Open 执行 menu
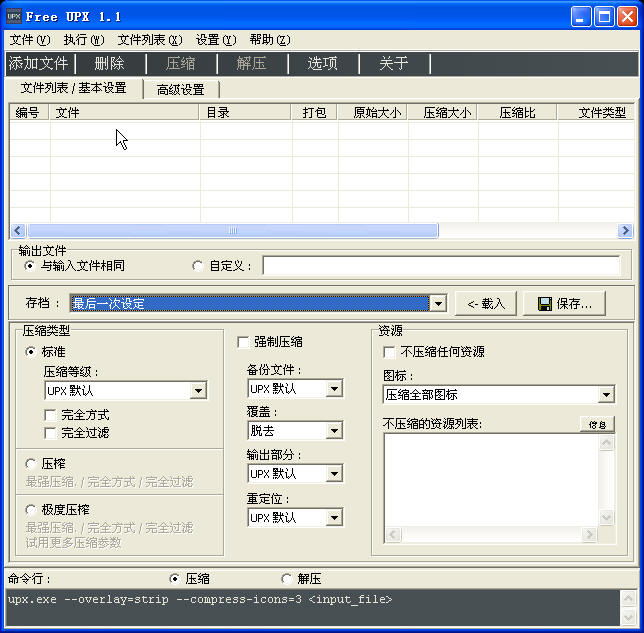Viewport: 644px width, 633px height. coord(84,40)
